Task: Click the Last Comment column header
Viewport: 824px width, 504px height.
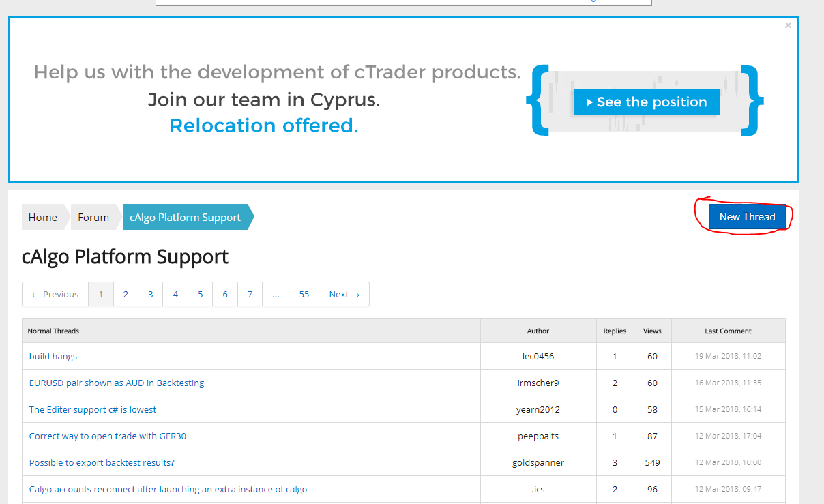Action: pyautogui.click(x=728, y=331)
